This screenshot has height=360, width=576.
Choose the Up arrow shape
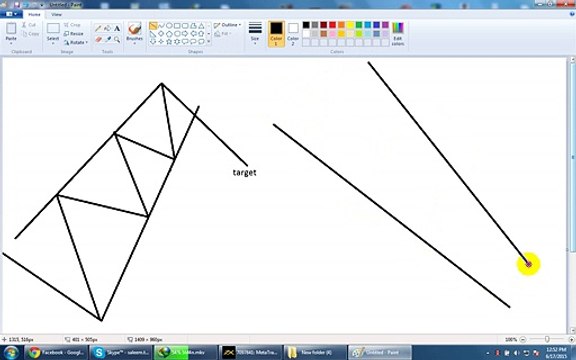point(201,34)
